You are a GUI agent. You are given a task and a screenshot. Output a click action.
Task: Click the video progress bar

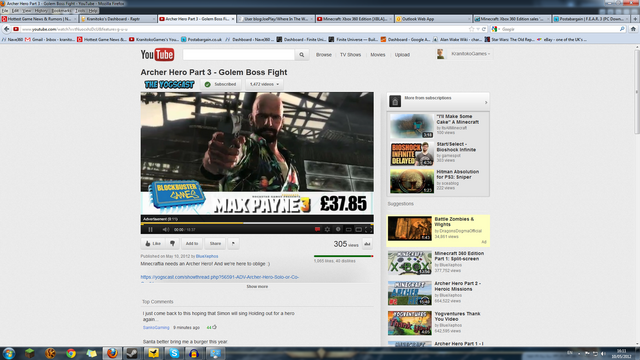pyautogui.click(x=257, y=223)
